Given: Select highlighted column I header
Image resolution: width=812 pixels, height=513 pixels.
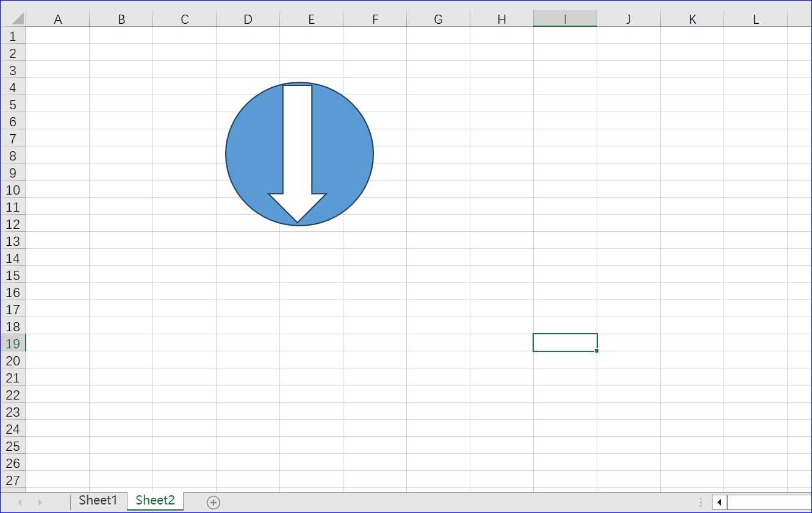Looking at the screenshot, I should (566, 19).
